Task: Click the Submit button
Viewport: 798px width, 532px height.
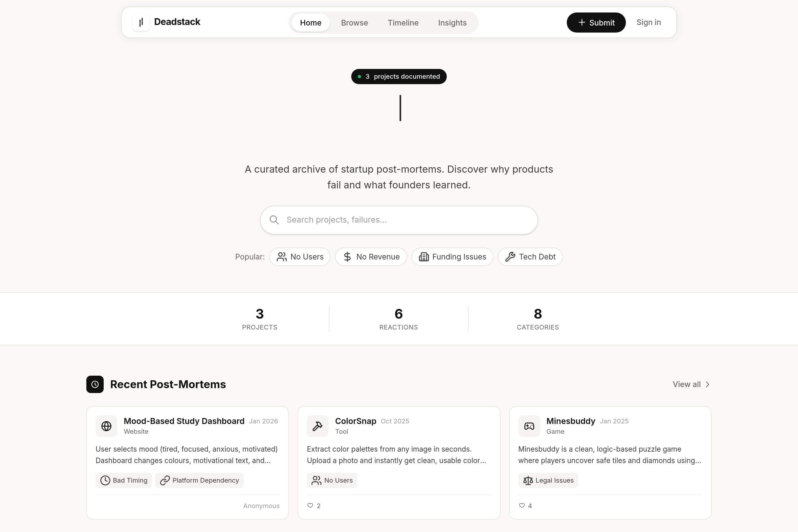Action: [596, 22]
